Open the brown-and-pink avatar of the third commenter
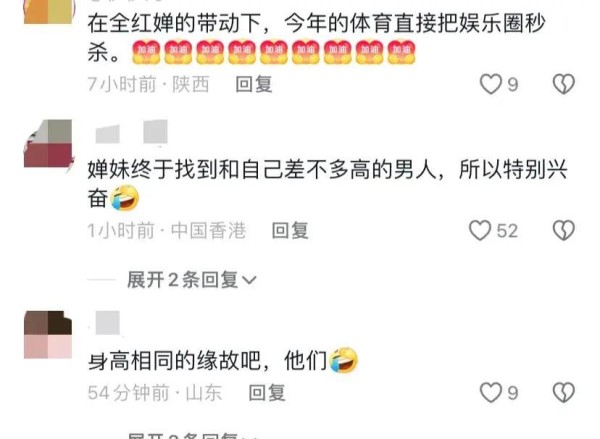The image size is (600, 439). [x=48, y=335]
